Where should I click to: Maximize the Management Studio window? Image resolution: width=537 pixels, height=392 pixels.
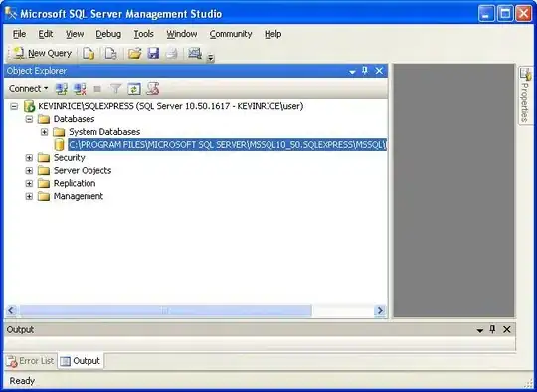(505, 14)
